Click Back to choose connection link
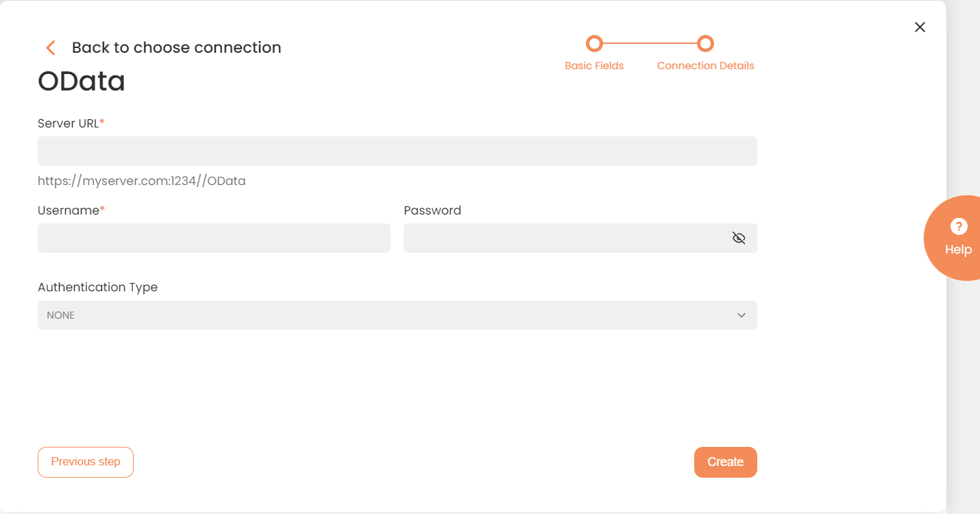This screenshot has width=980, height=514. [176, 47]
